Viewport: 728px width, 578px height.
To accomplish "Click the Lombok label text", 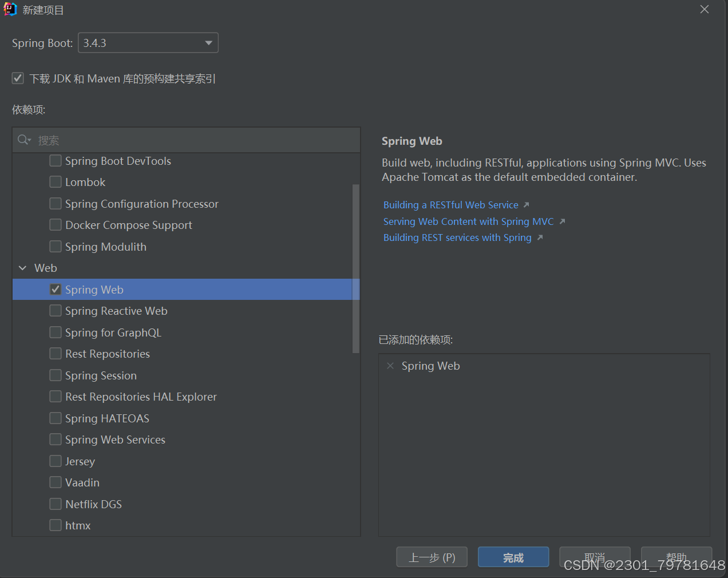I will pos(85,182).
